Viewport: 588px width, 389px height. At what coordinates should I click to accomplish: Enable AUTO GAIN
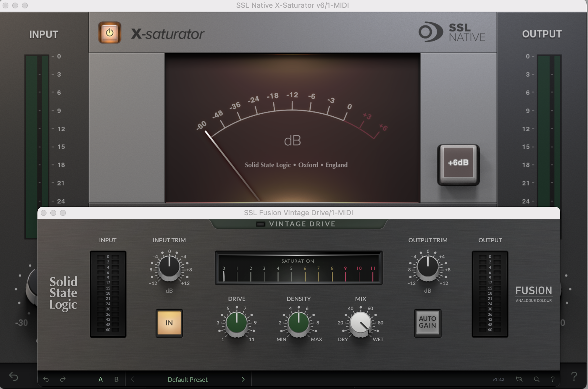(427, 323)
